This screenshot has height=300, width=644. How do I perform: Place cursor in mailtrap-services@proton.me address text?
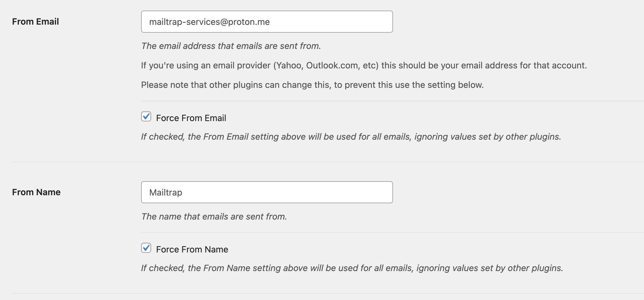[x=209, y=22]
